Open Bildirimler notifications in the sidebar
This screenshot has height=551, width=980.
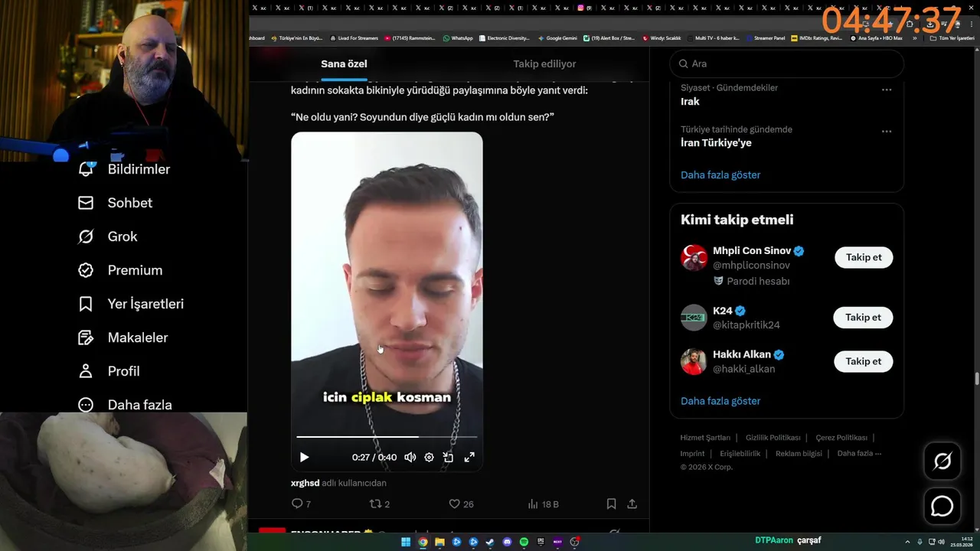124,169
